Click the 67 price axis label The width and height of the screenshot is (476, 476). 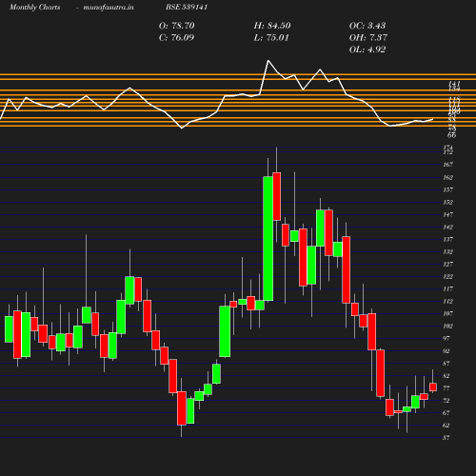[x=446, y=413]
